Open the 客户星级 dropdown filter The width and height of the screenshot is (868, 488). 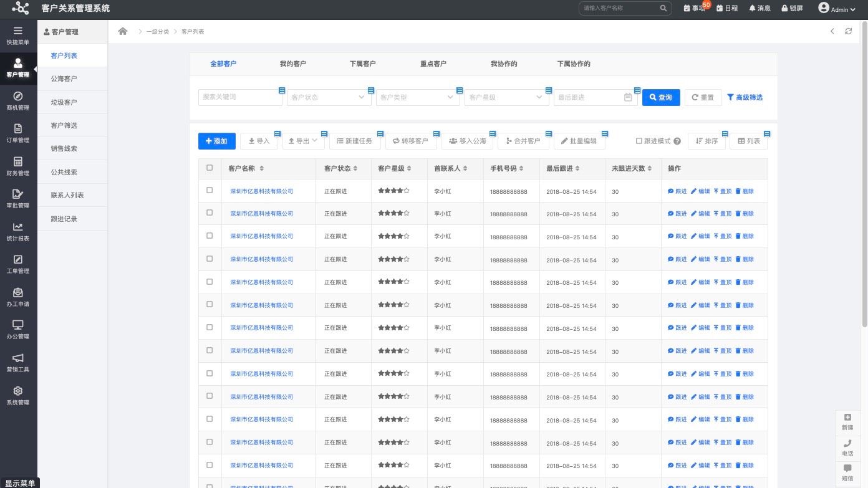506,97
